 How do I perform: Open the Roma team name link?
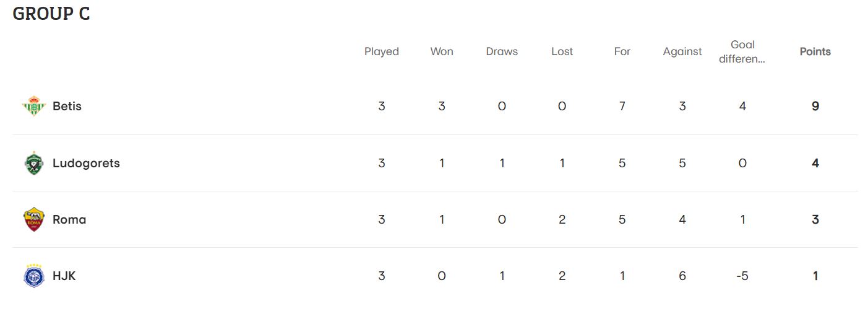click(x=69, y=220)
